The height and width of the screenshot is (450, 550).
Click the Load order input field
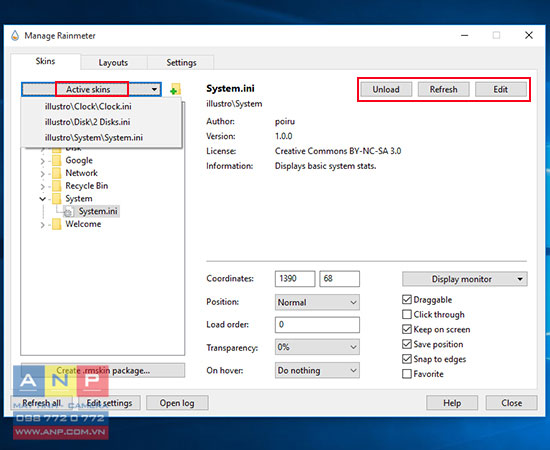[x=317, y=325]
